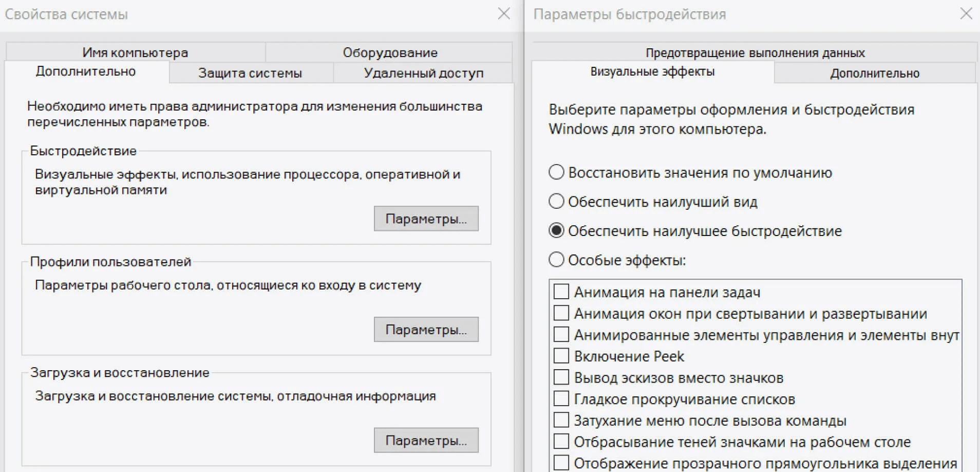Toggle the Включение Peek checkbox
980x472 pixels.
[x=561, y=356]
